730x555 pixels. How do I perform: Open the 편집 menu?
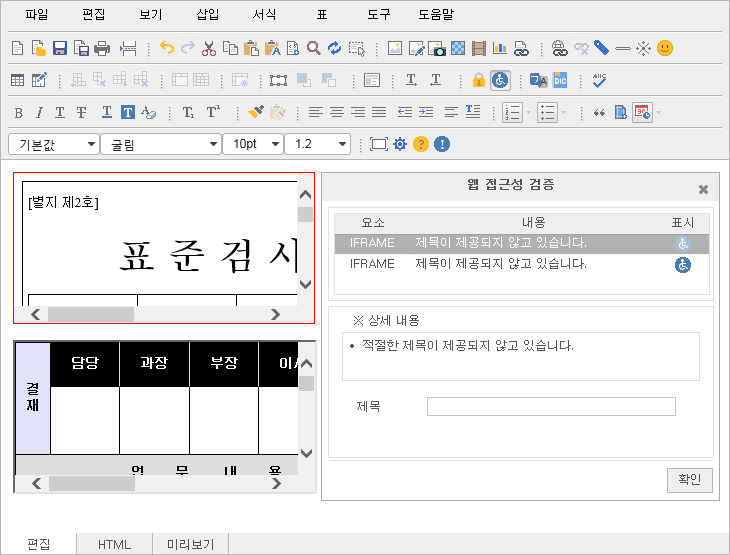tap(94, 14)
